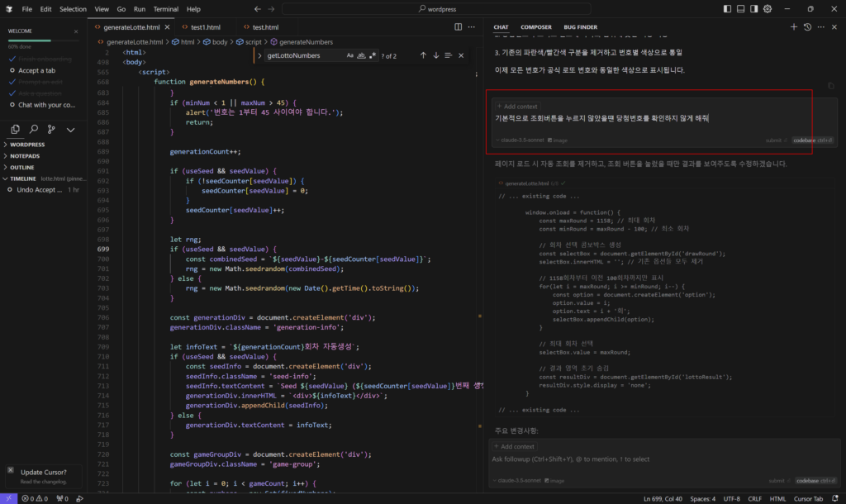Start a new chat with the plus icon
846x504 pixels.
pos(794,27)
